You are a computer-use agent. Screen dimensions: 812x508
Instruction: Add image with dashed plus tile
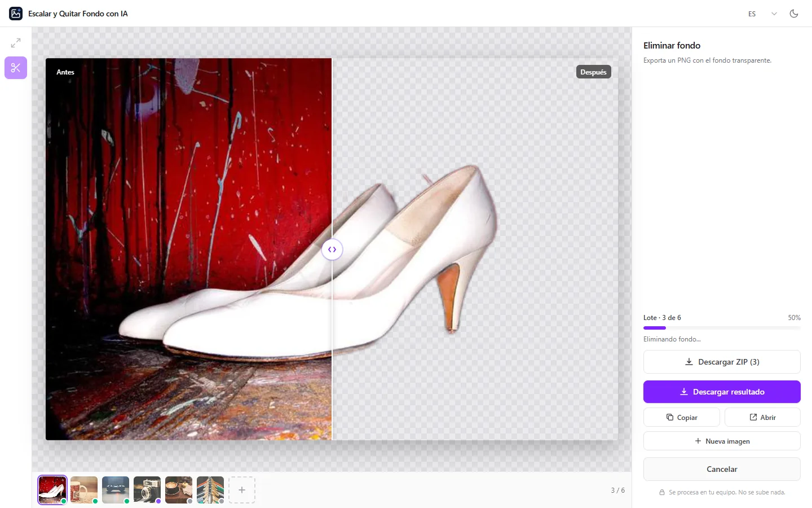(242, 490)
